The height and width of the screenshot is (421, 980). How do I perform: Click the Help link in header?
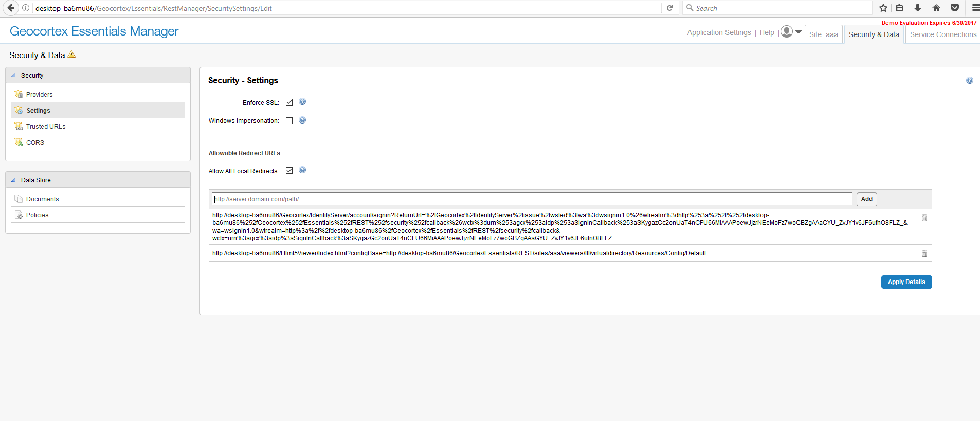point(767,32)
